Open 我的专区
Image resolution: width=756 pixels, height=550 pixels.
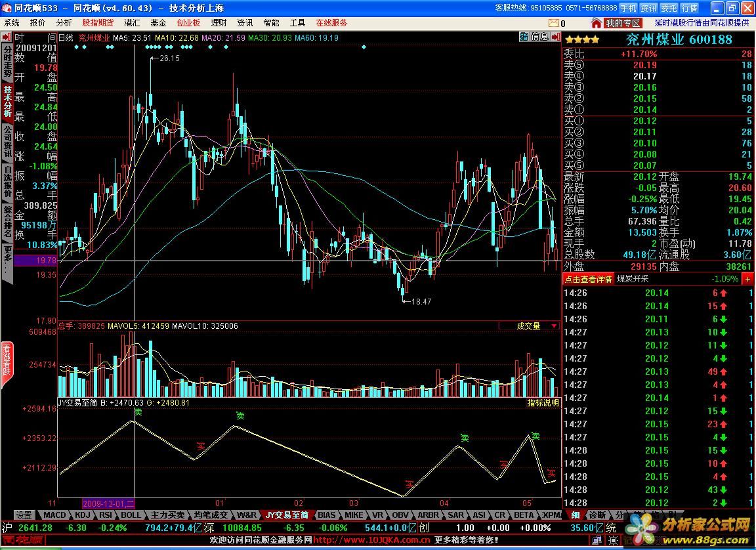[x=623, y=23]
